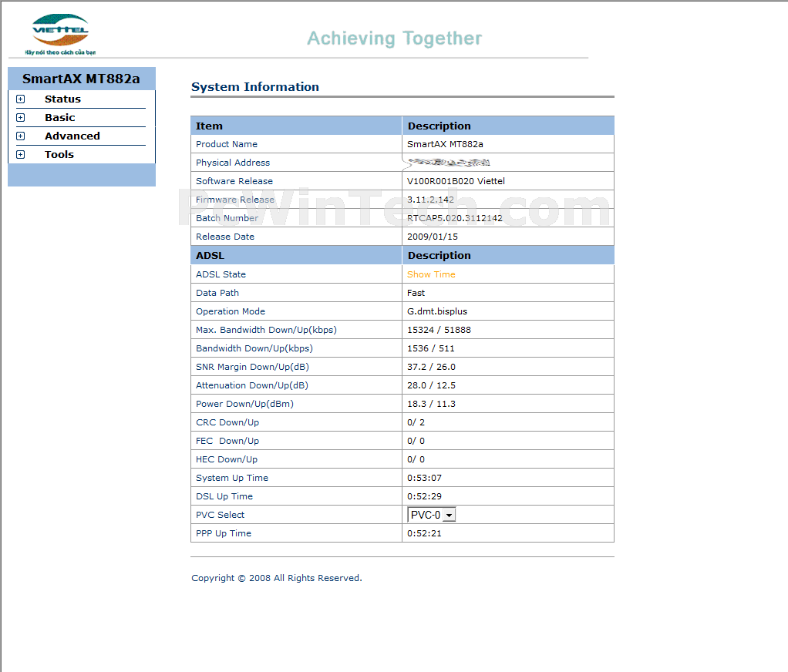
Task: Select the Data Path label
Action: [x=217, y=293]
